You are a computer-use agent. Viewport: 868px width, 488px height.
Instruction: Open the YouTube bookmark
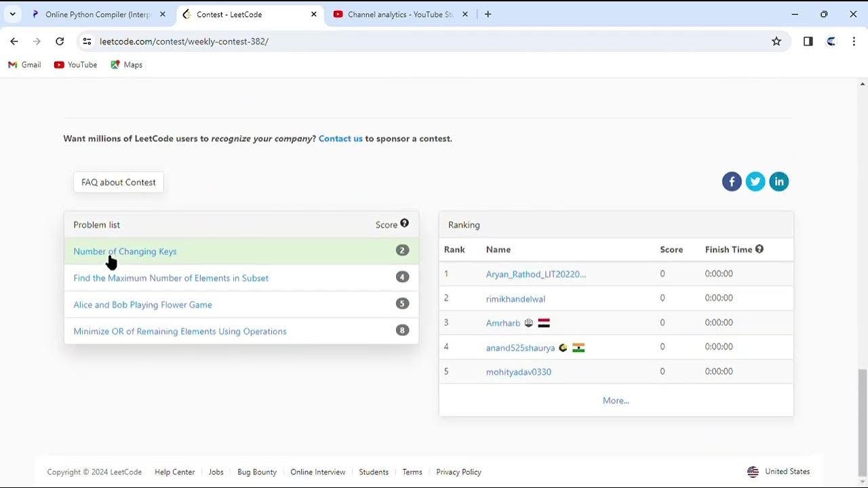click(75, 65)
